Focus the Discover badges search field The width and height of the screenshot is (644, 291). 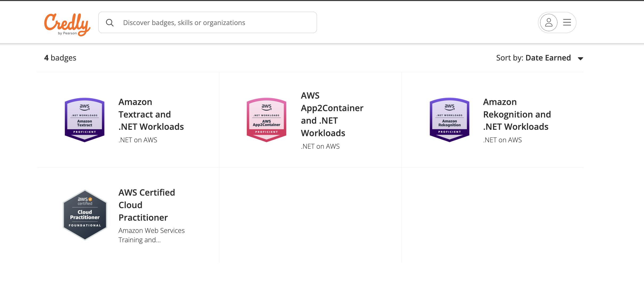tap(207, 22)
